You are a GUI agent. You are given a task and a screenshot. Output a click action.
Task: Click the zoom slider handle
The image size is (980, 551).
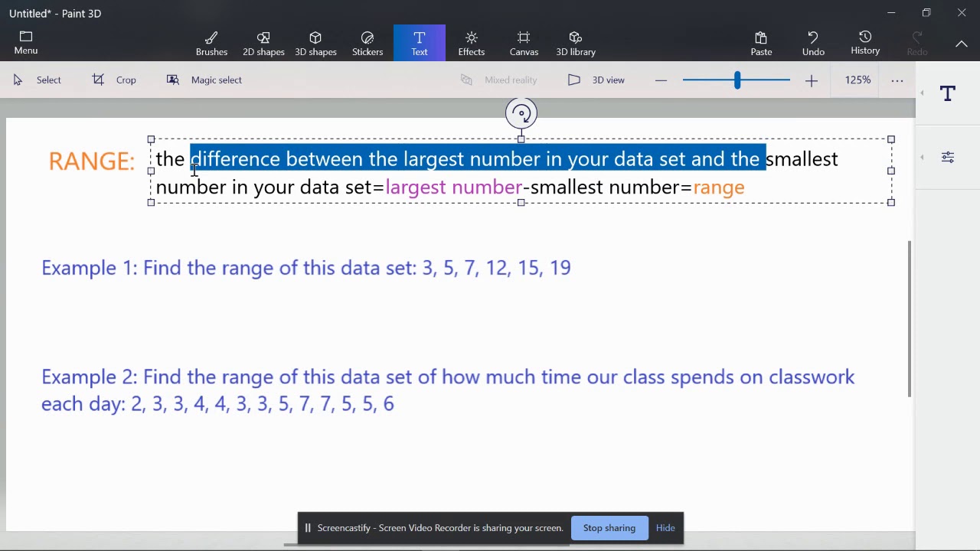pos(737,80)
